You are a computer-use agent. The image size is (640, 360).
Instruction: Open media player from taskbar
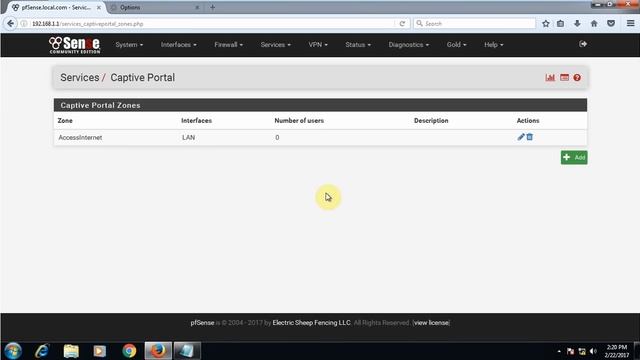(x=100, y=351)
